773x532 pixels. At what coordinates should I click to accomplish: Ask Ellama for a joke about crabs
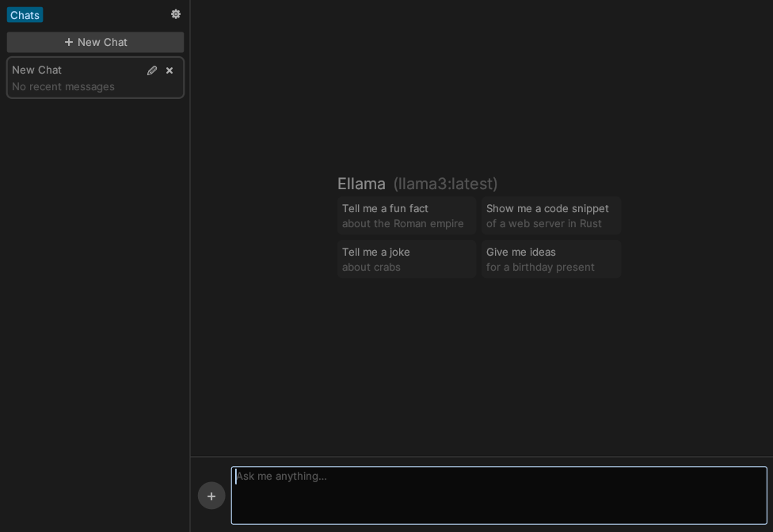[406, 259]
